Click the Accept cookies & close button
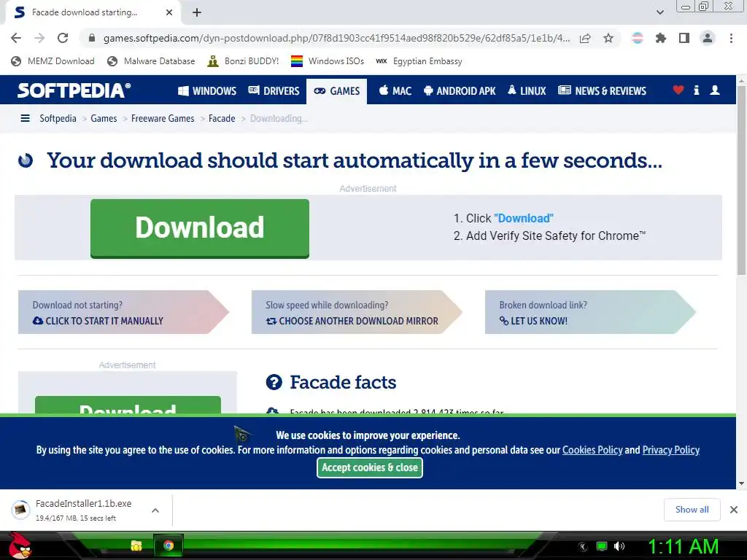Viewport: 747px width, 560px height. click(x=370, y=467)
